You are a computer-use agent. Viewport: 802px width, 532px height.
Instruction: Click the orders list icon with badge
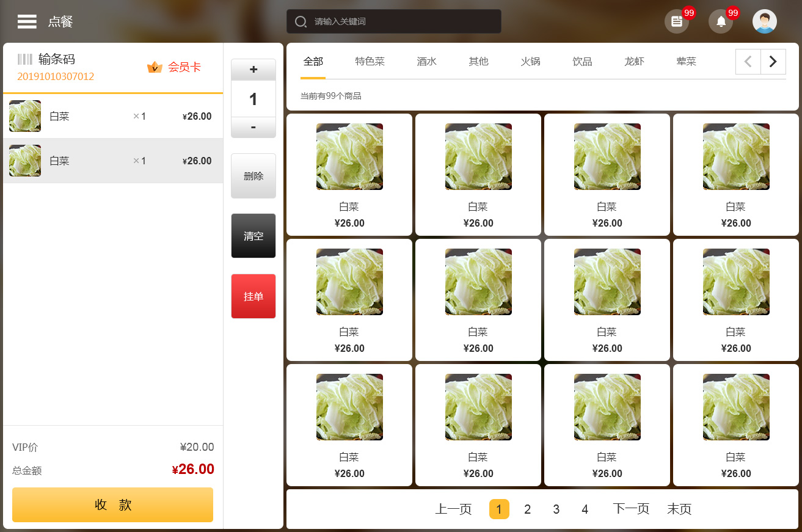click(676, 22)
